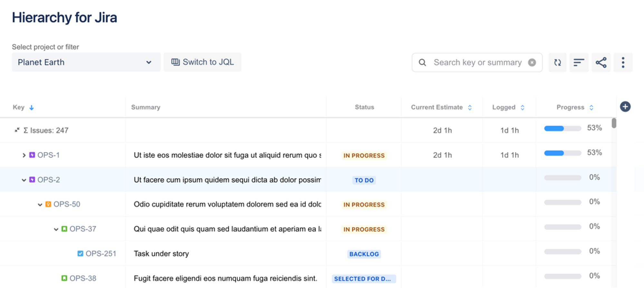Viewport: 644px width, 288px height.
Task: Add a column with the plus icon
Action: 625,107
